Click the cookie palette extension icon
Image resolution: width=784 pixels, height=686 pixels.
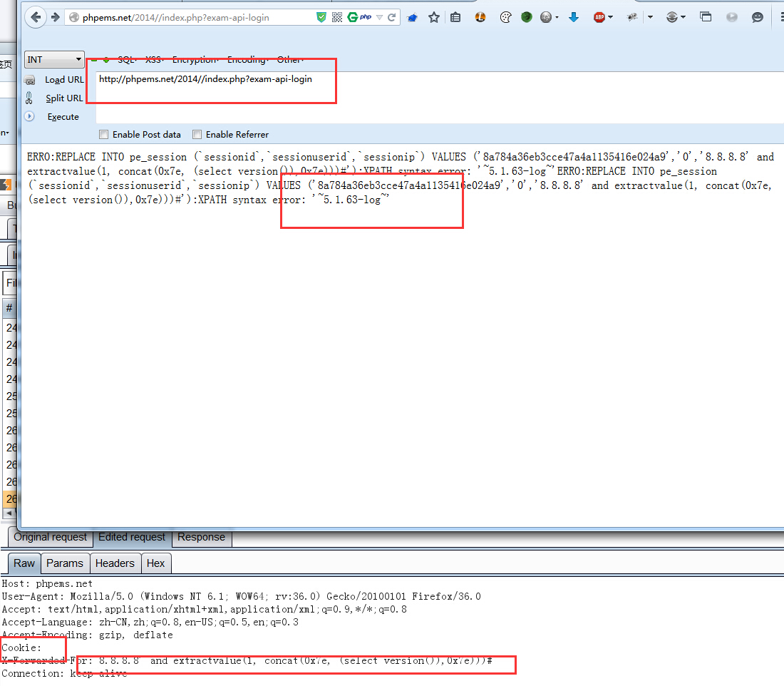point(505,18)
